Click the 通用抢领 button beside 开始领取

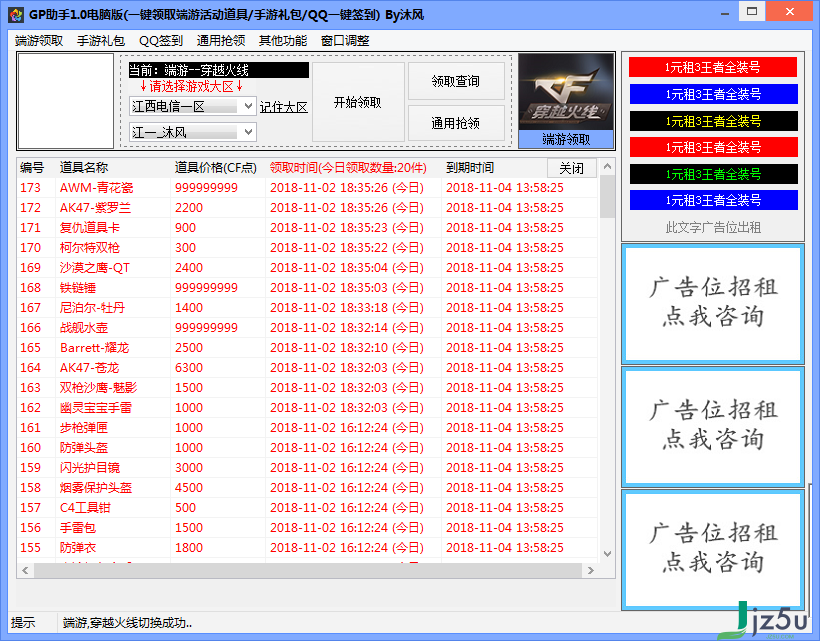tap(456, 123)
